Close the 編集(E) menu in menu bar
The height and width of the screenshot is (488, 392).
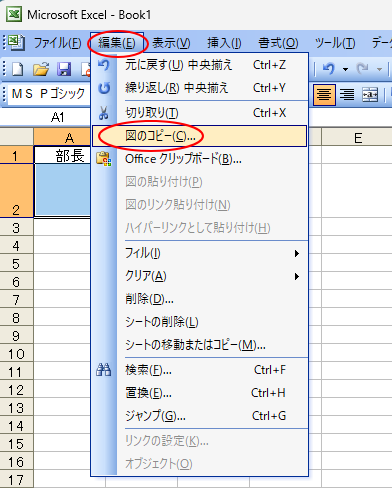point(117,43)
